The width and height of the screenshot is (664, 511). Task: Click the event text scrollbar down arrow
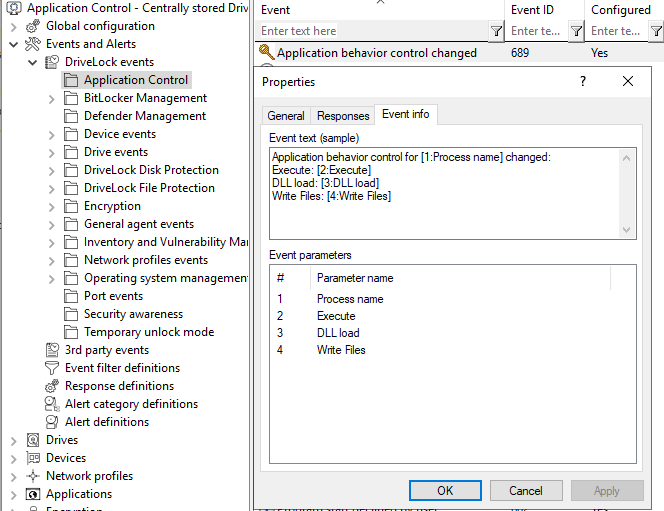(627, 230)
